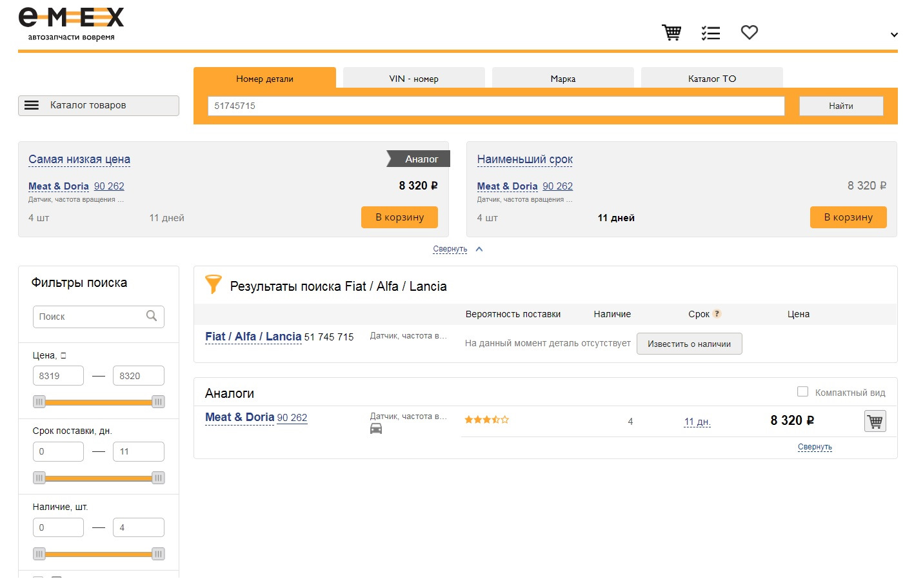The image size is (914, 588).
Task: Click the star rating of Meat & Doria
Action: pyautogui.click(x=487, y=420)
